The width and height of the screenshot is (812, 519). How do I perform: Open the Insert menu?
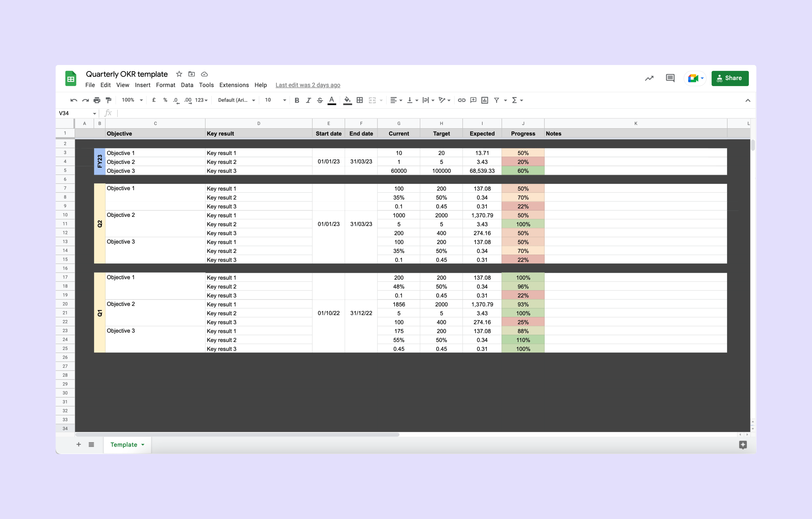click(x=143, y=85)
